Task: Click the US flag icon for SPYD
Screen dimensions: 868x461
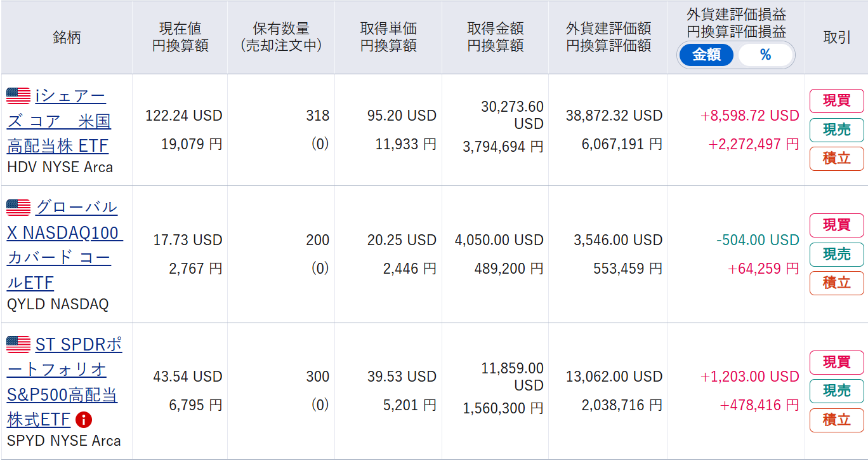Action: click(x=18, y=344)
